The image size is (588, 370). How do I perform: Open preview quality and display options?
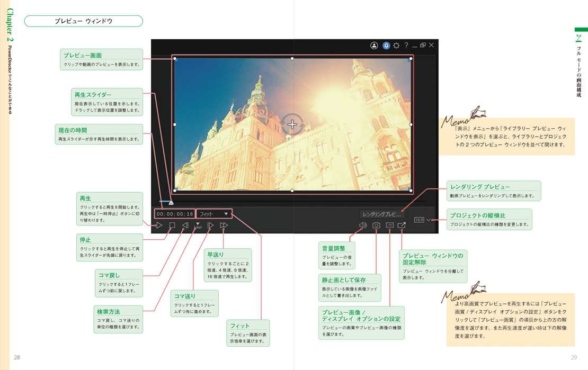click(389, 225)
